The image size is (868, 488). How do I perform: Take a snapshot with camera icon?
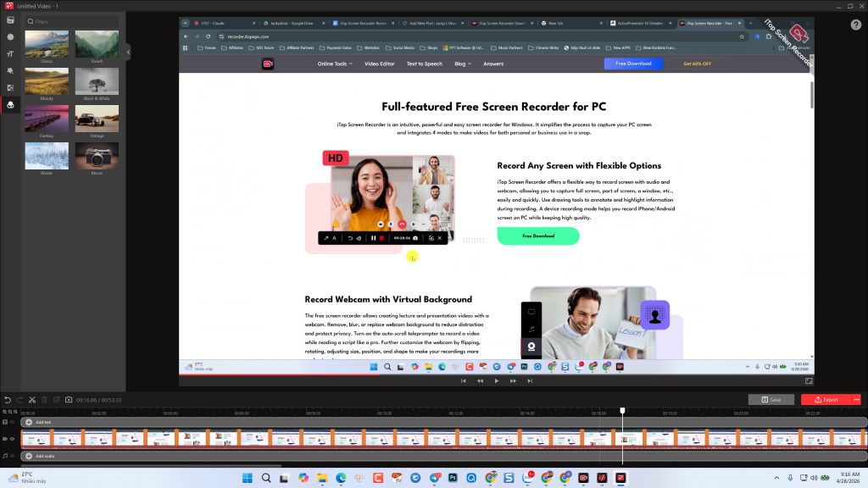[69, 400]
